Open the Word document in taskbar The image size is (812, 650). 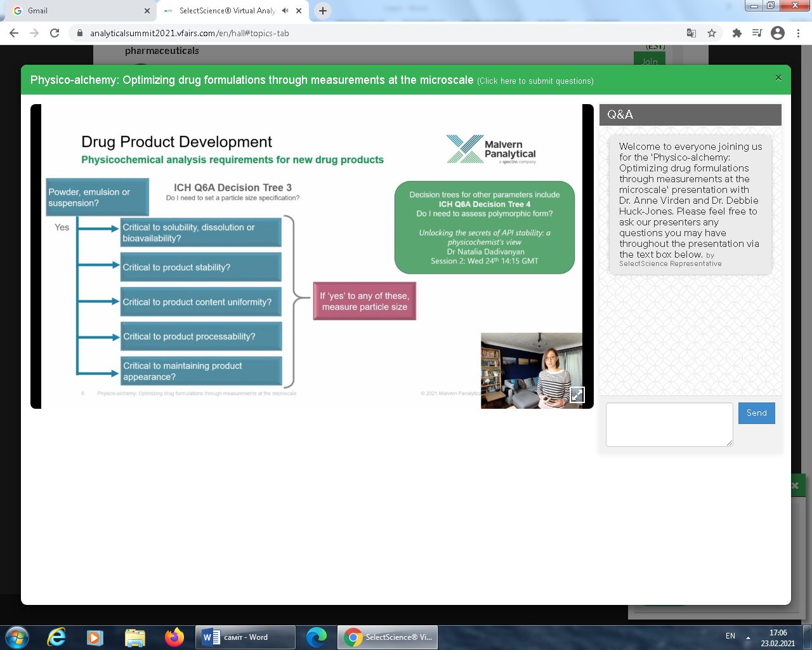[245, 637]
